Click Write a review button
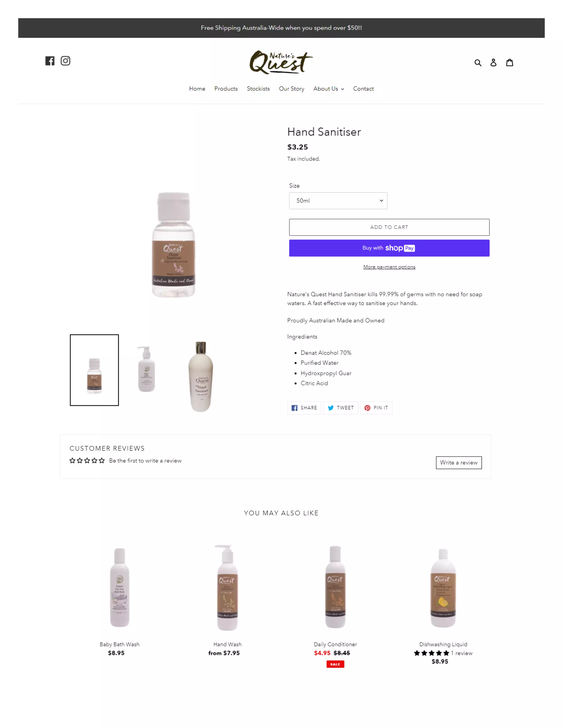This screenshot has height=728, width=563. click(459, 462)
